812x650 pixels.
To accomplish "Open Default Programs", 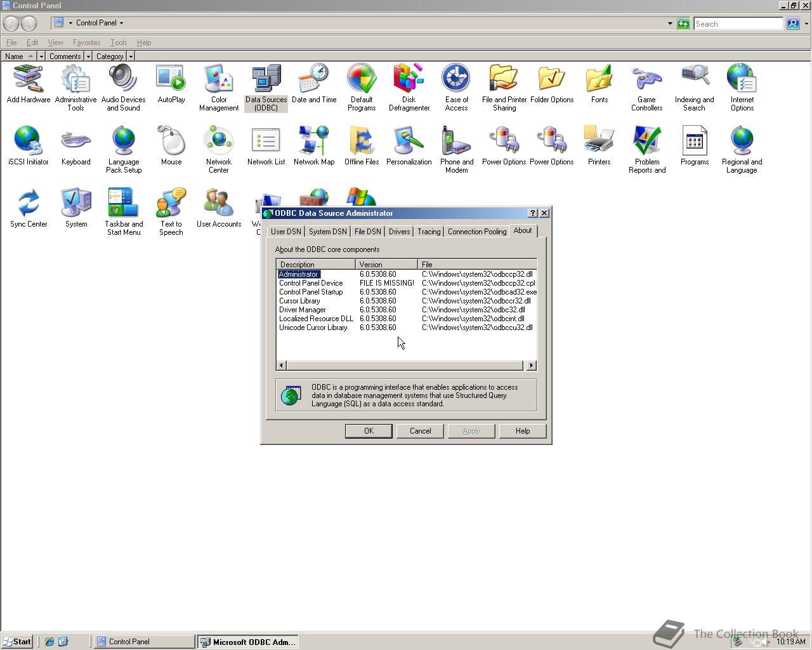I will point(362,88).
